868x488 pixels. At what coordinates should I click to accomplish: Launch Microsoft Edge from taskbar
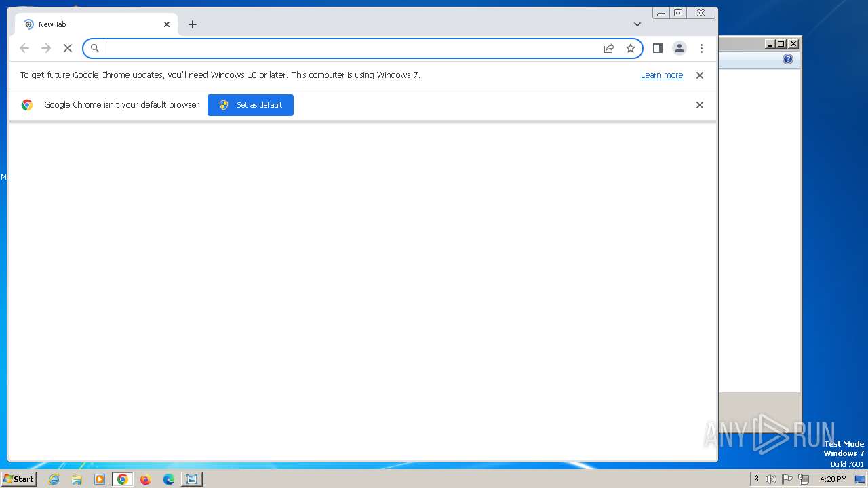pyautogui.click(x=168, y=479)
